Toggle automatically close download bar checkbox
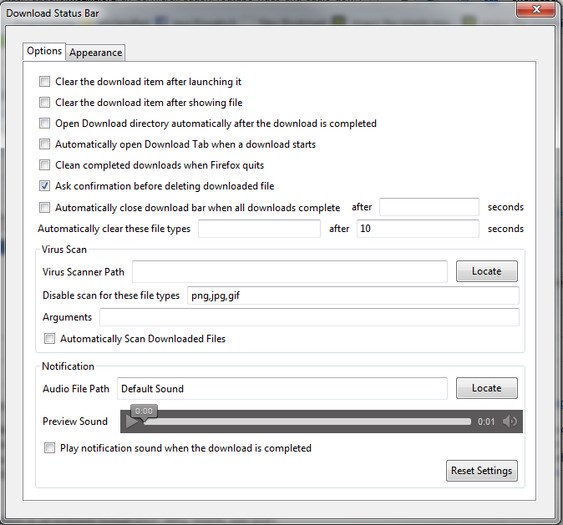The image size is (563, 525). coord(45,208)
